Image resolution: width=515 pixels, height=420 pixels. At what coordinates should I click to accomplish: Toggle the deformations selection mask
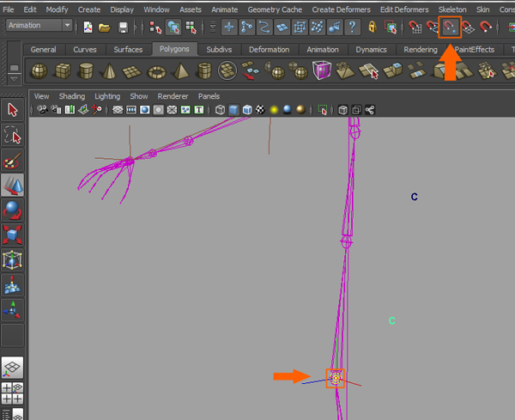(300, 27)
